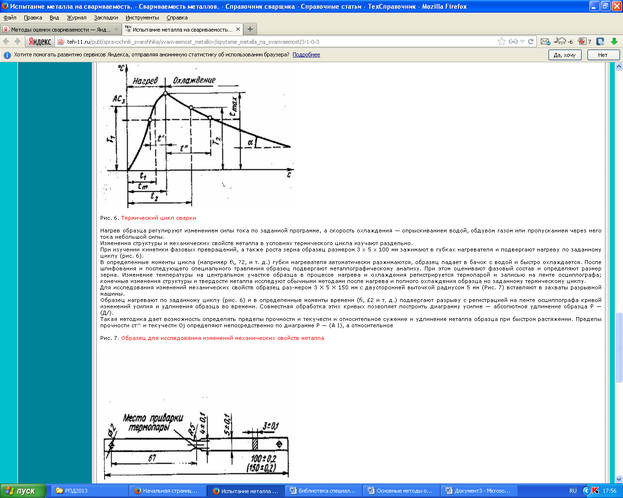Click the vertical scrollbar down arrow
623x498 pixels.
tap(619, 479)
